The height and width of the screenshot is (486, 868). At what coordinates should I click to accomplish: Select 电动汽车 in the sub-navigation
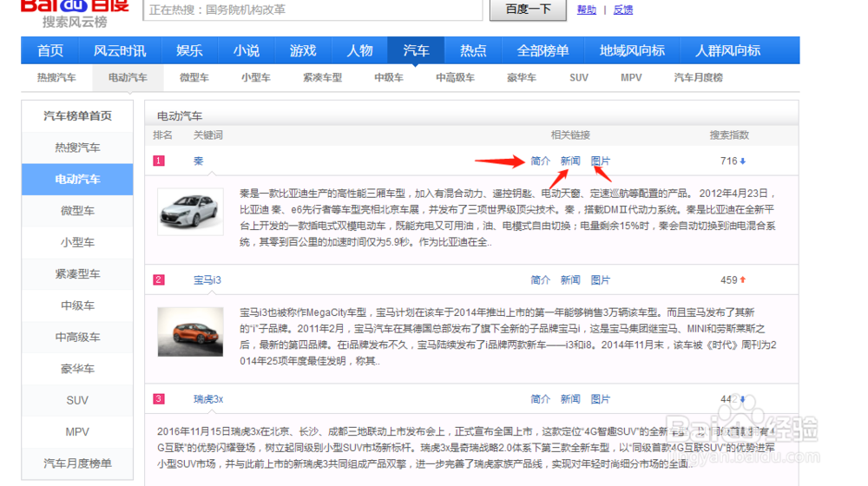click(128, 77)
